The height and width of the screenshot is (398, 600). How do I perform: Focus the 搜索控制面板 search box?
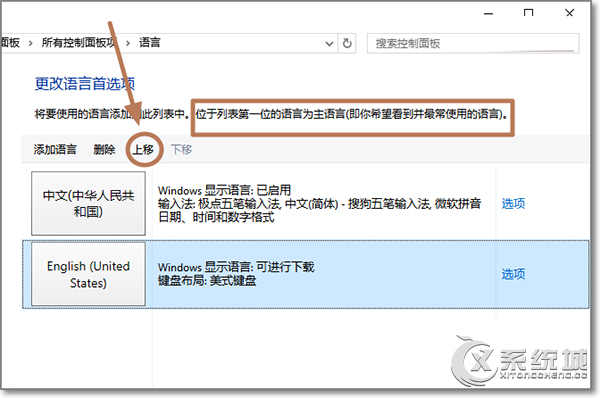click(x=473, y=43)
